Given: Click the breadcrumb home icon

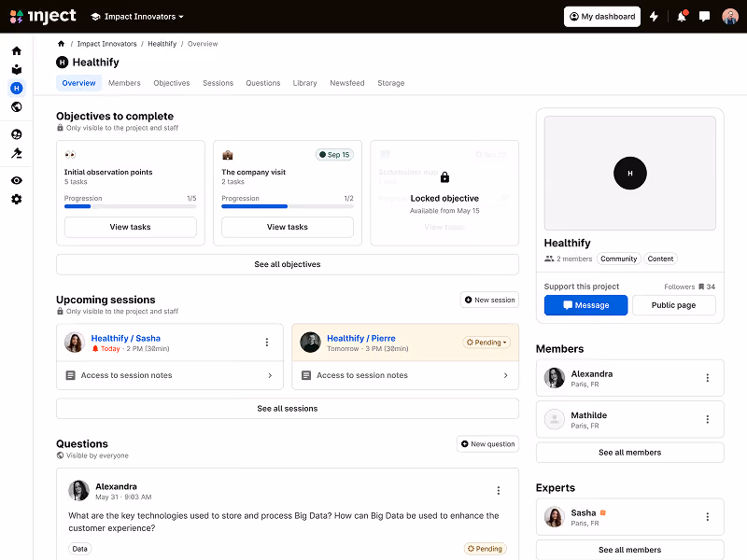Looking at the screenshot, I should pos(61,44).
